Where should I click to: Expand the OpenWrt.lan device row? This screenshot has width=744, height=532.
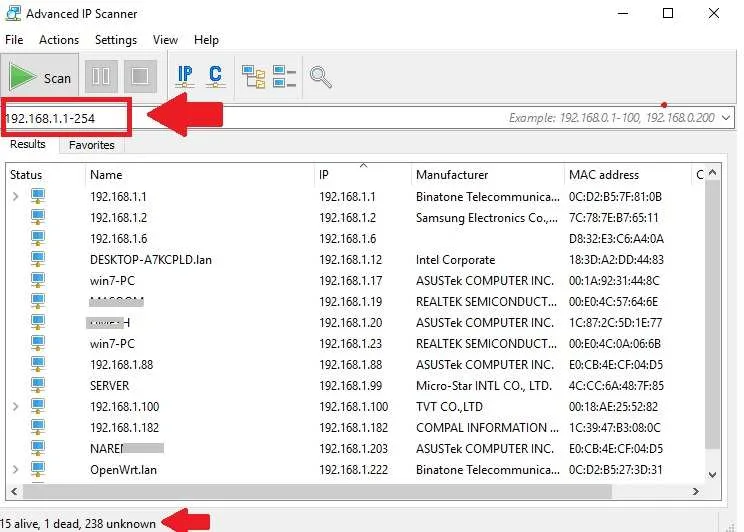click(15, 469)
